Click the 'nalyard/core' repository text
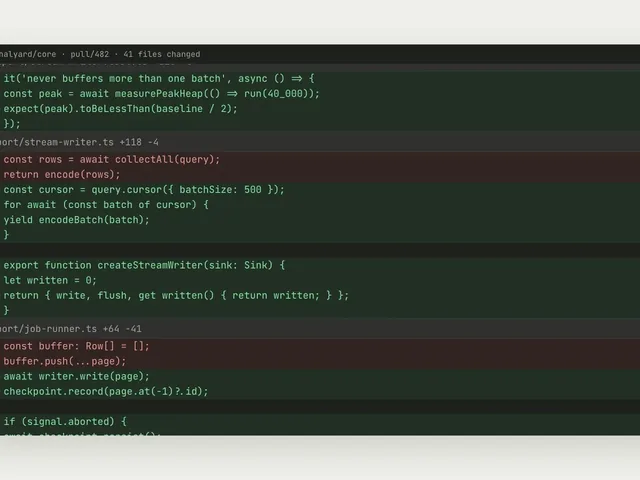 (28, 54)
